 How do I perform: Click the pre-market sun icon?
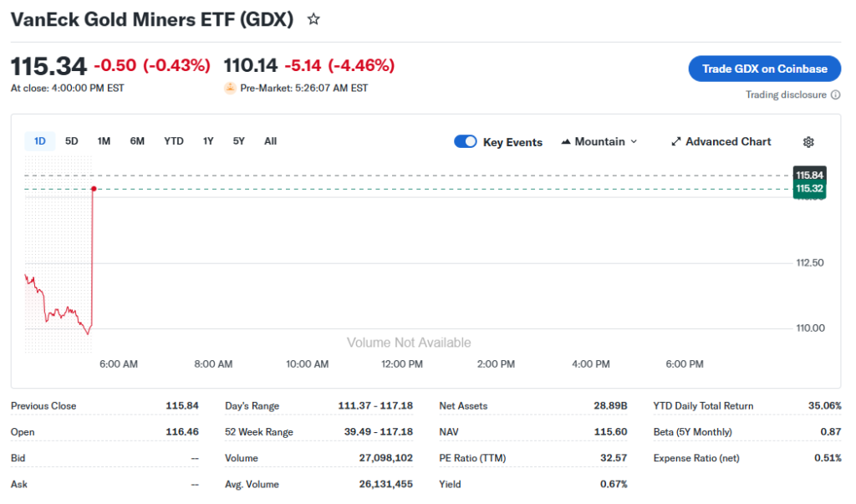pos(230,88)
